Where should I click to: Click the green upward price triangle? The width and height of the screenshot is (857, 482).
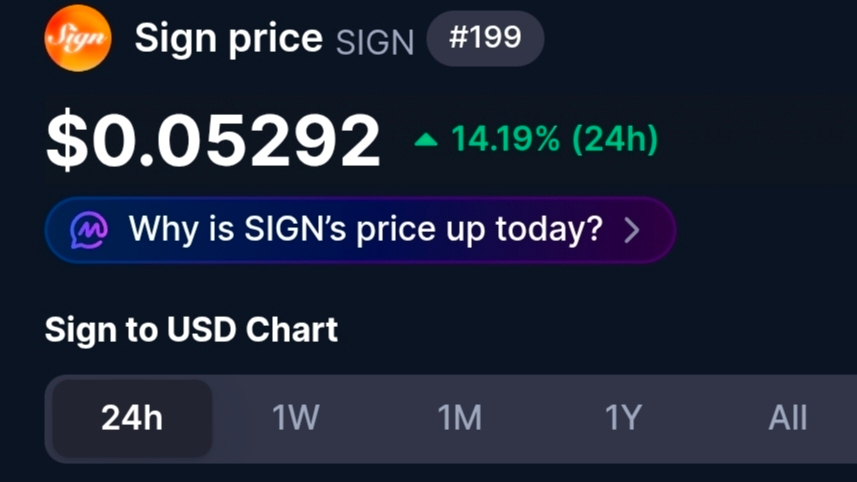(426, 140)
